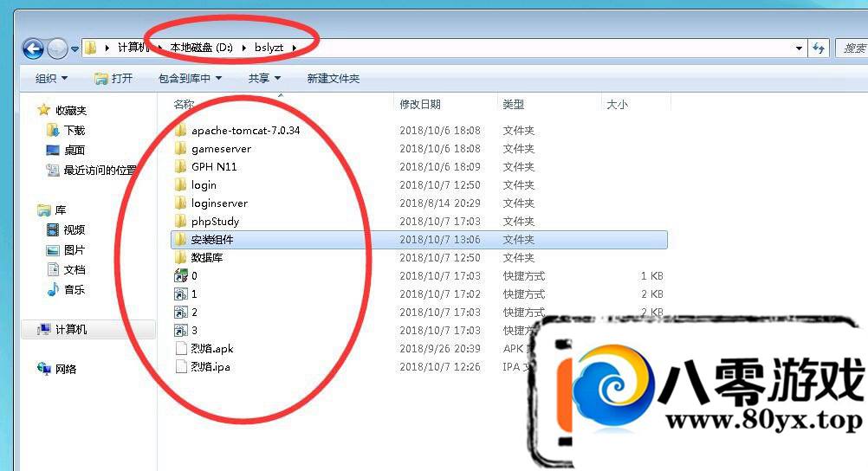Click the file name 烈焰.ipa

click(211, 367)
